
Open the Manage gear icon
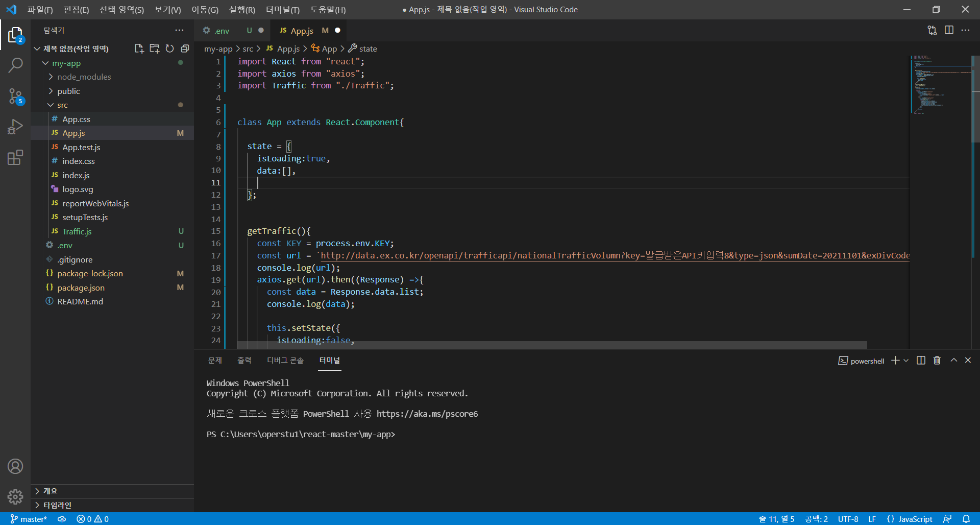tap(15, 496)
